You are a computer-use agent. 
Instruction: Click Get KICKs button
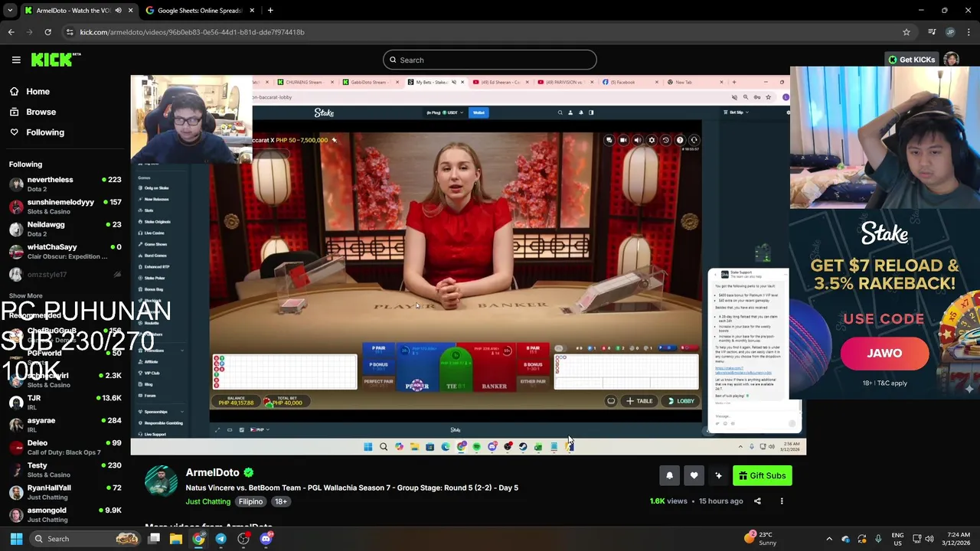[910, 60]
